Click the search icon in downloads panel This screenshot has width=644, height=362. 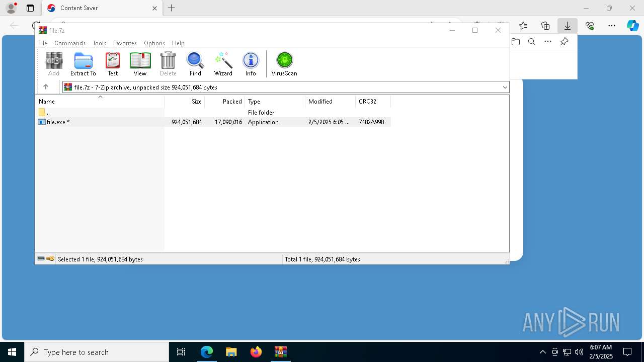click(x=532, y=42)
